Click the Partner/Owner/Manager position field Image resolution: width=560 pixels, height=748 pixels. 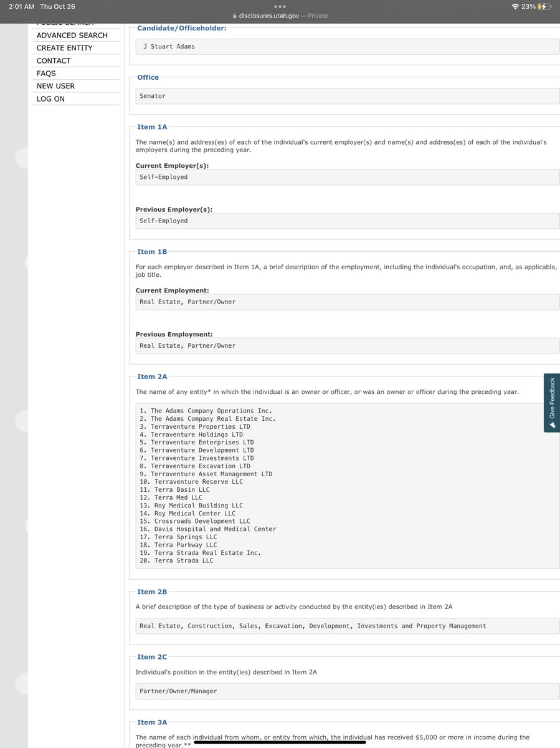[348, 691]
